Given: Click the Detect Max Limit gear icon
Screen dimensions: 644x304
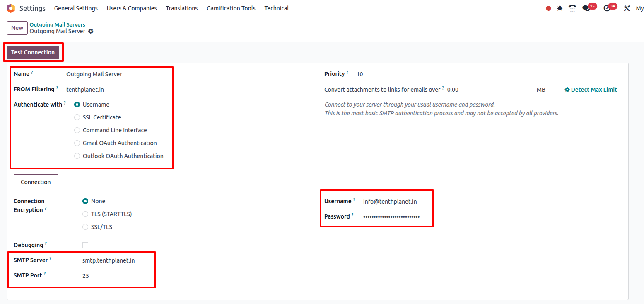Looking at the screenshot, I should 567,90.
